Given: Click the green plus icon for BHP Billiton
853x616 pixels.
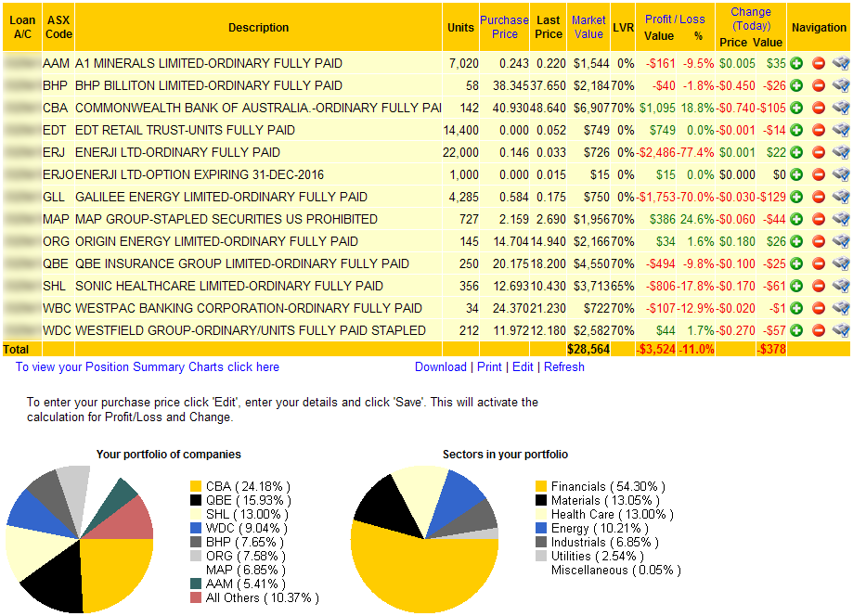Looking at the screenshot, I should click(x=796, y=86).
